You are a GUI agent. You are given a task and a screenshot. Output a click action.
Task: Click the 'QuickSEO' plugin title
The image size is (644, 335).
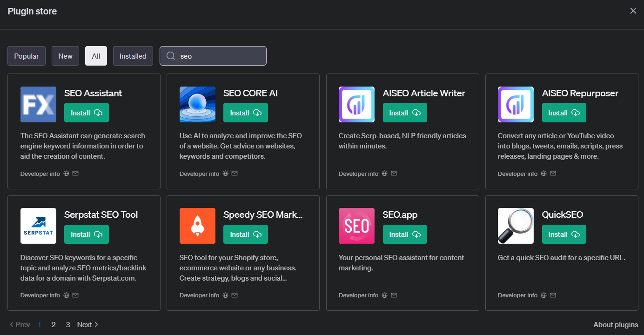point(563,214)
